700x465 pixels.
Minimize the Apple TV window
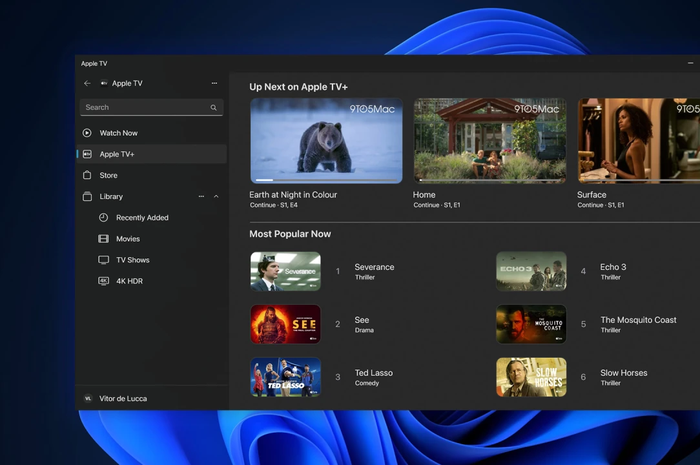click(690, 63)
